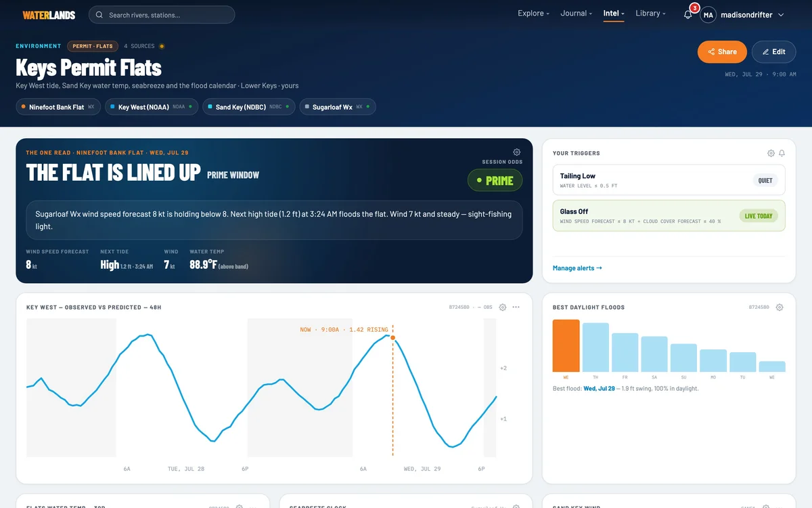Expand the Explore menu

(x=533, y=14)
